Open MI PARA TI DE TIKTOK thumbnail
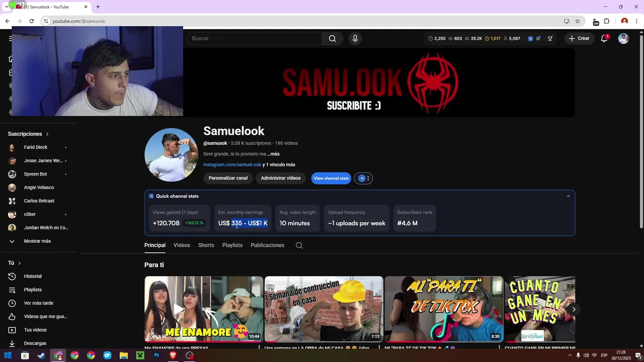This screenshot has height=362, width=644. [x=444, y=309]
